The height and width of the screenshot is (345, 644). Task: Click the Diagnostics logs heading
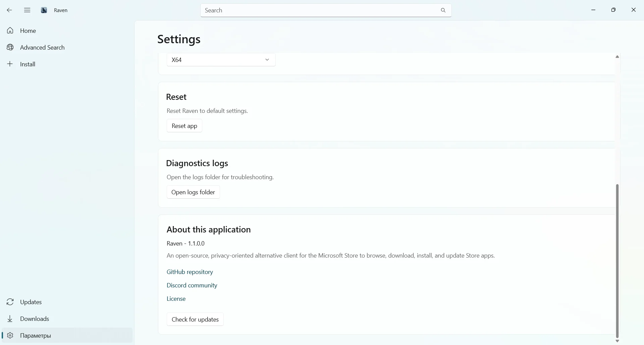(x=197, y=163)
